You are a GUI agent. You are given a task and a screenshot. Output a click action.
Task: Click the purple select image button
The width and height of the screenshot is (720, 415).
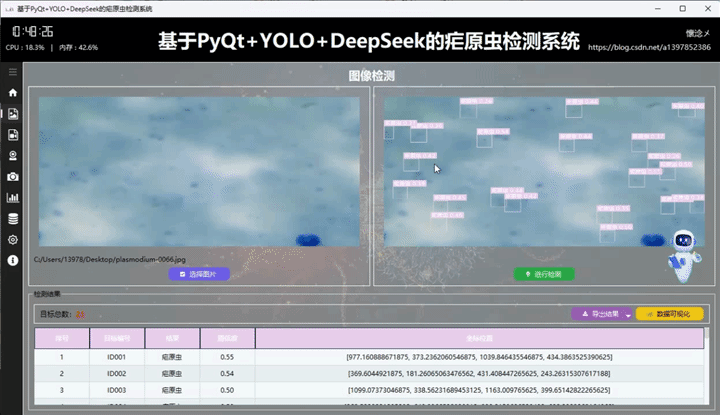pyautogui.click(x=199, y=274)
